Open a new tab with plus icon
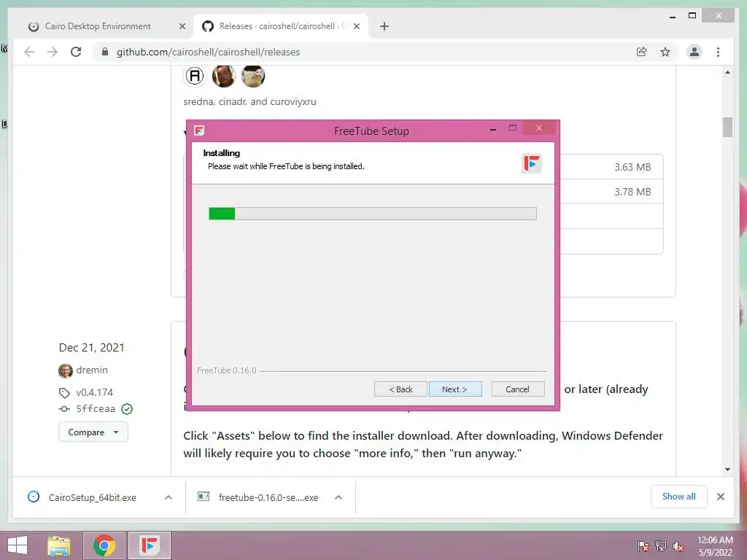Viewport: 747px width, 560px height. (384, 26)
